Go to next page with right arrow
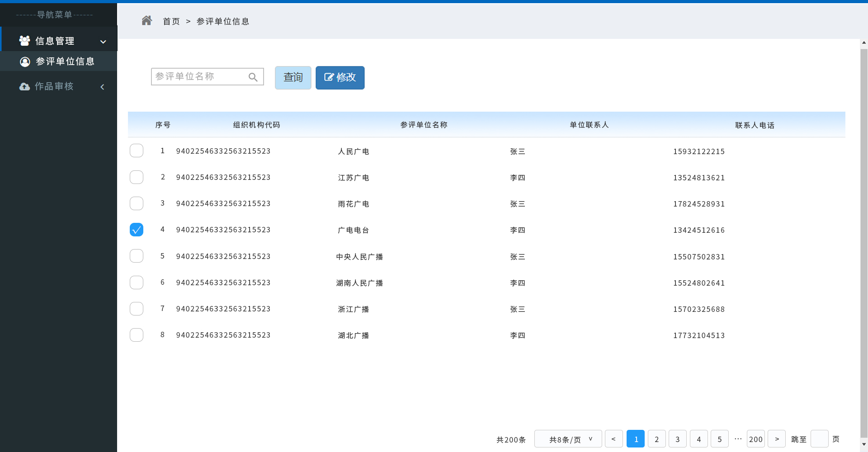Image resolution: width=868 pixels, height=452 pixels. 777,439
